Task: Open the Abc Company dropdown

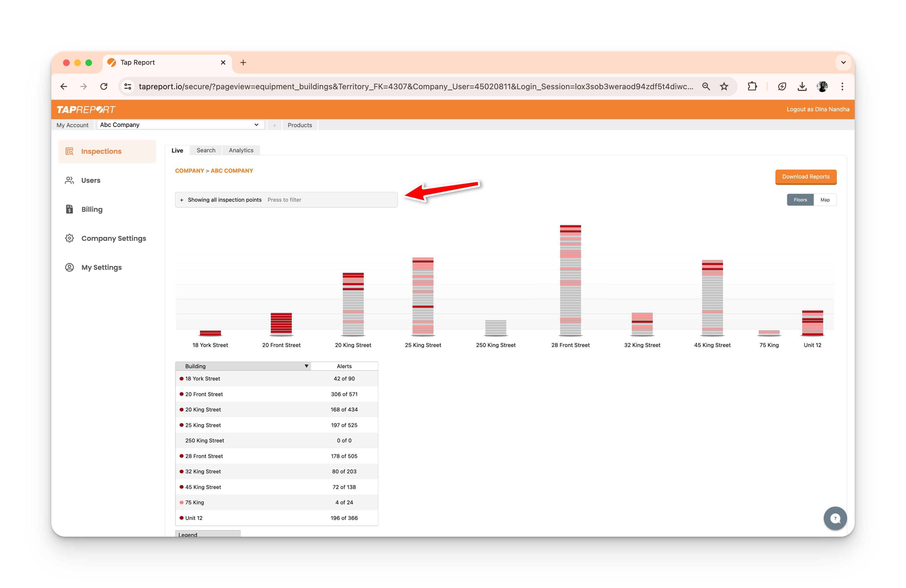Action: click(x=180, y=125)
